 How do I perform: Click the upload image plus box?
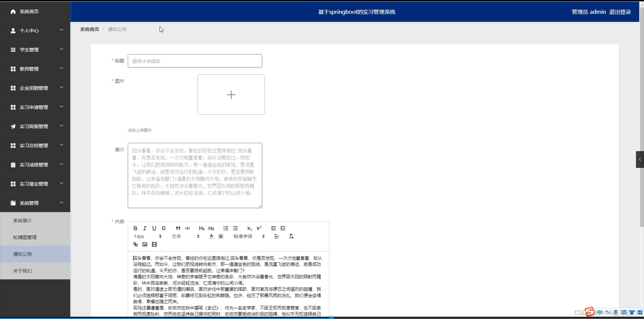(x=231, y=95)
